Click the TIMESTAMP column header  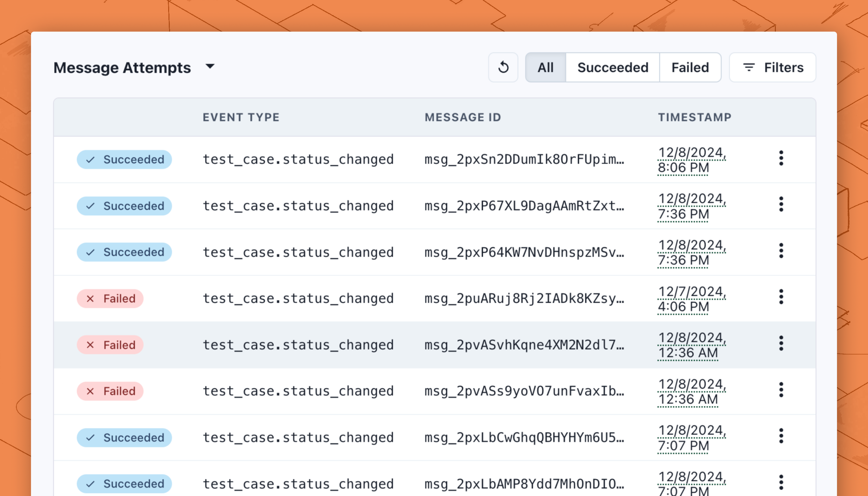coord(694,117)
